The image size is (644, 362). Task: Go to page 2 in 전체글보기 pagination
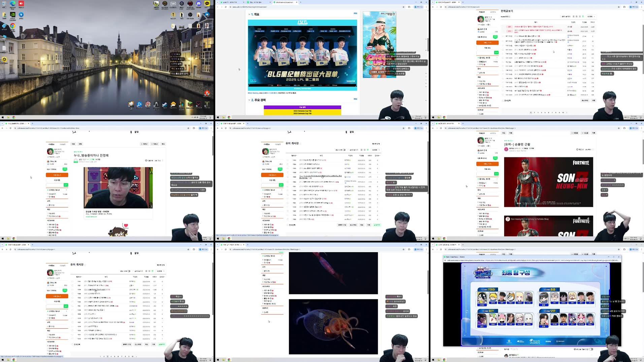tap(534, 112)
